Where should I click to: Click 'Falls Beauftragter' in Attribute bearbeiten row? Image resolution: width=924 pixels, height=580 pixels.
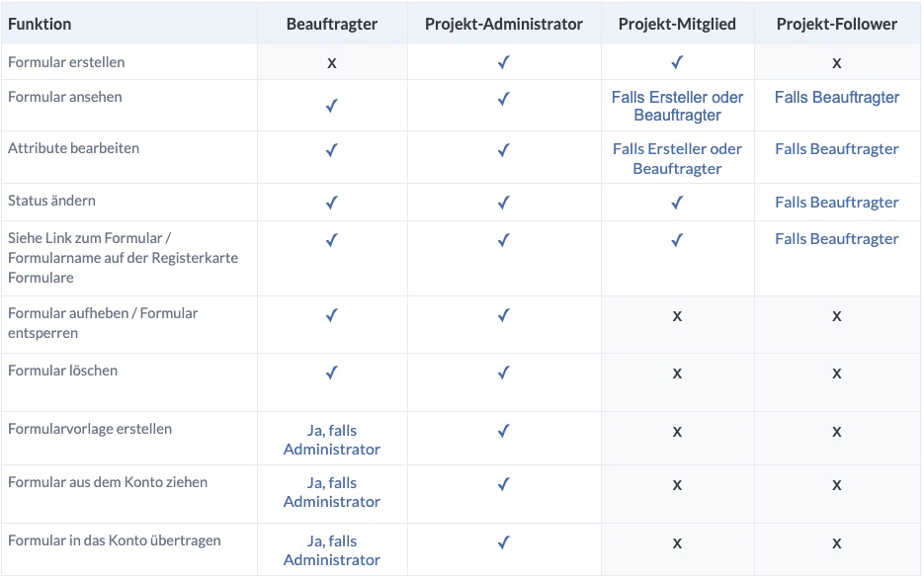[x=837, y=149]
